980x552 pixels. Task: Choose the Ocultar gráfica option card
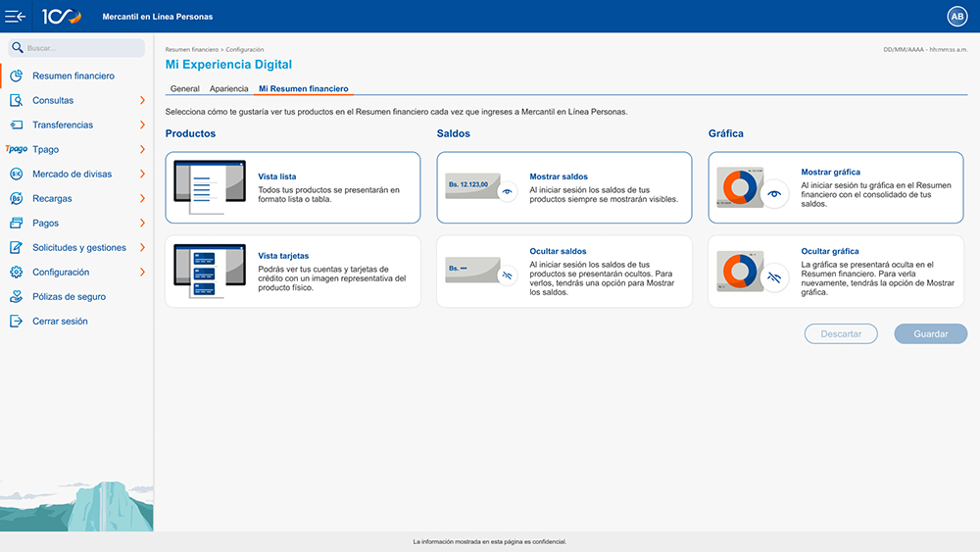pos(836,272)
